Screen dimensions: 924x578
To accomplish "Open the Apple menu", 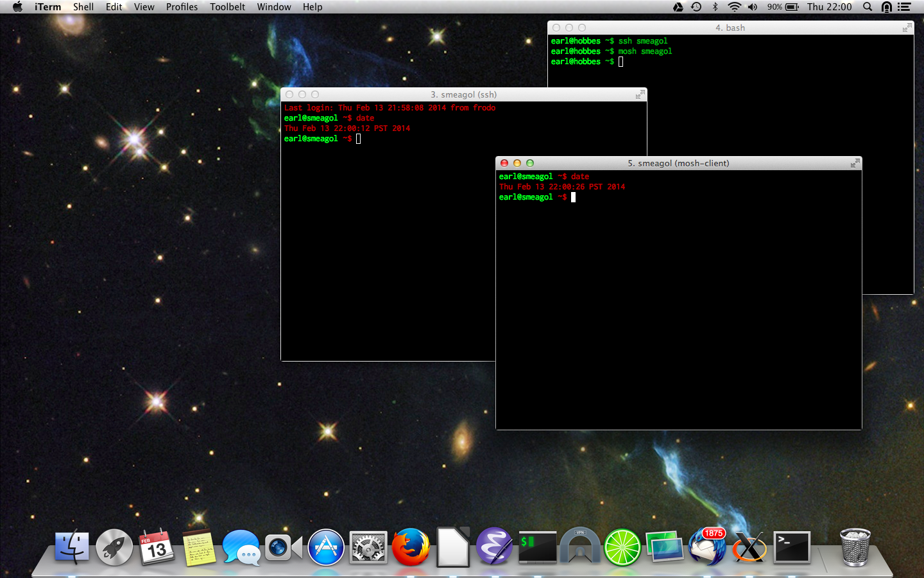I will 17,7.
